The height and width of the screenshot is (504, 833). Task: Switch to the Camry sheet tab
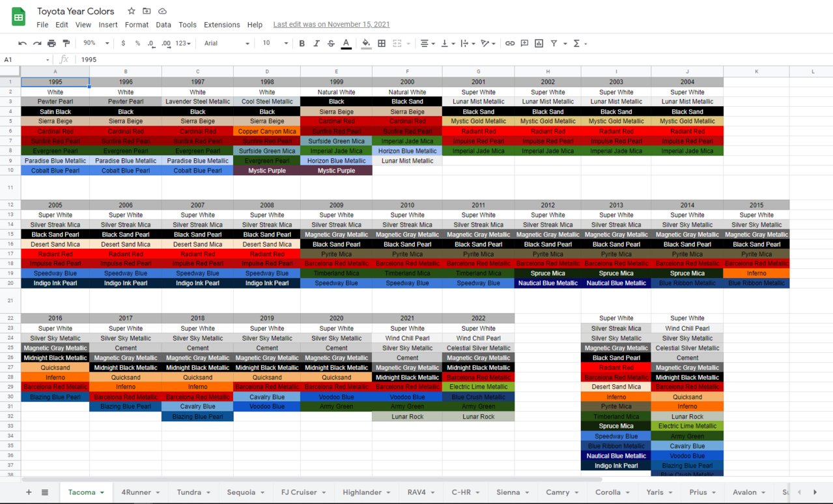pos(562,492)
